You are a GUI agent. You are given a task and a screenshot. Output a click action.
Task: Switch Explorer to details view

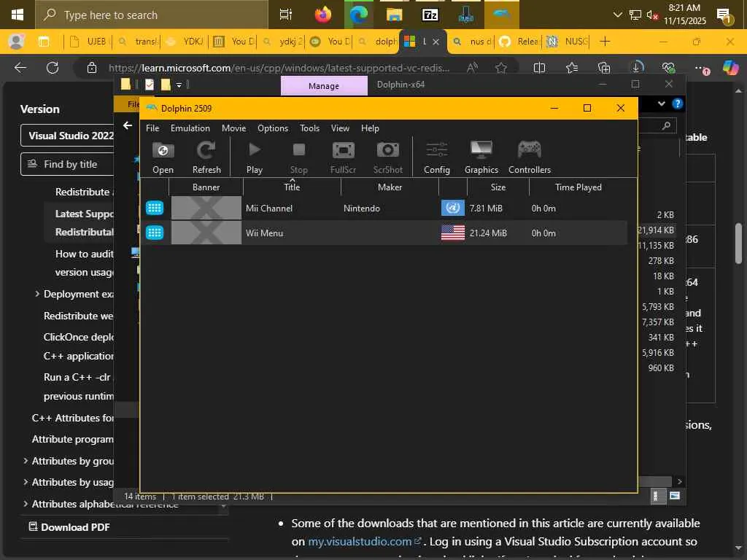coord(656,496)
